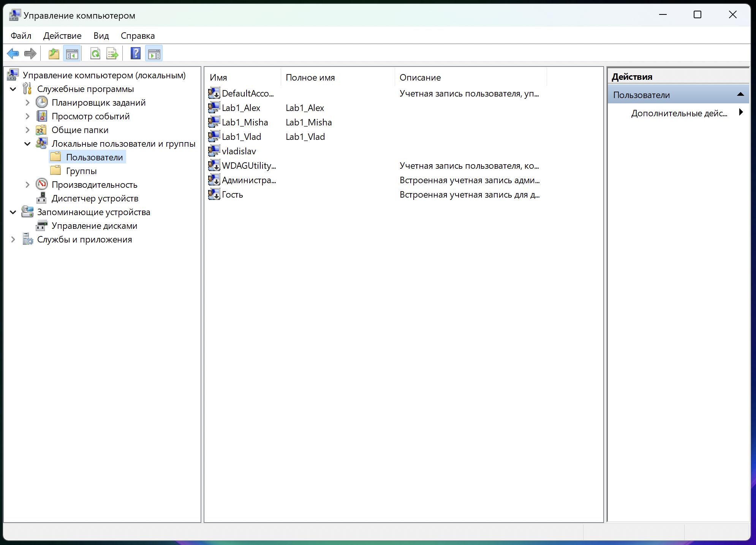Click the Back arrow toolbar icon

[13, 54]
